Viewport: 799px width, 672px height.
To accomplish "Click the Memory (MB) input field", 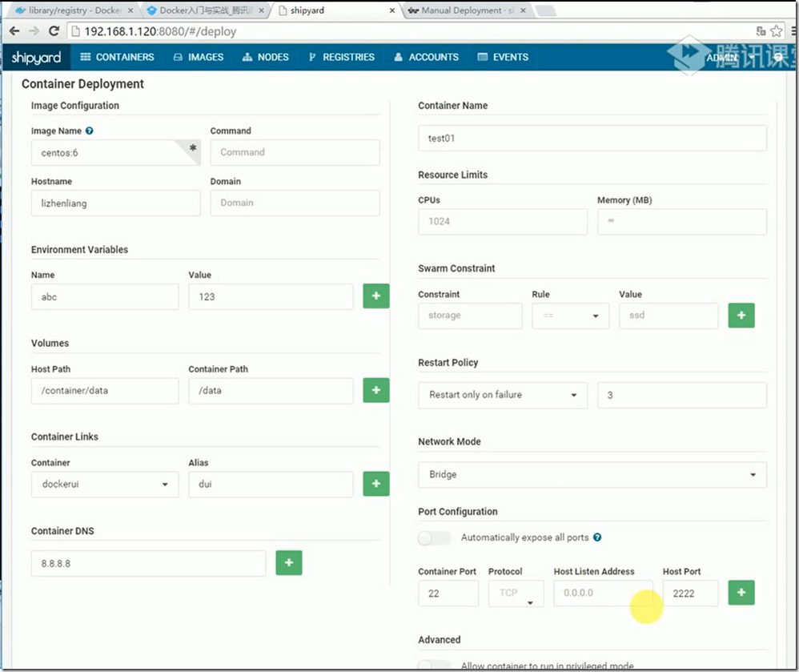I will [682, 222].
